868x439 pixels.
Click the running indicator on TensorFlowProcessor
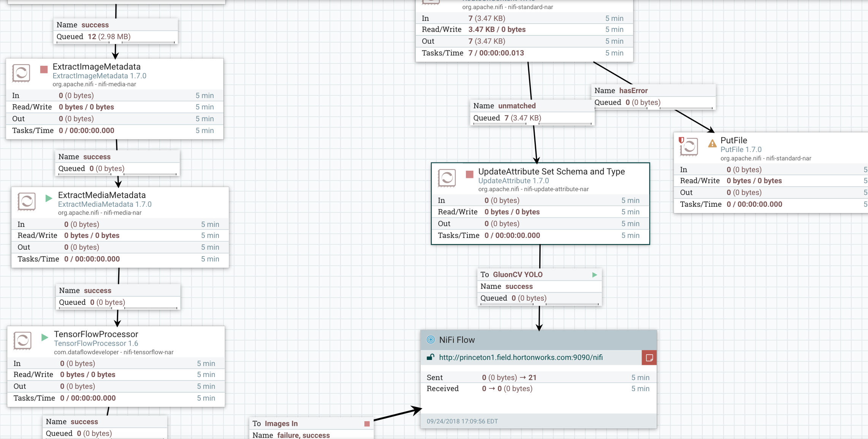click(x=44, y=337)
